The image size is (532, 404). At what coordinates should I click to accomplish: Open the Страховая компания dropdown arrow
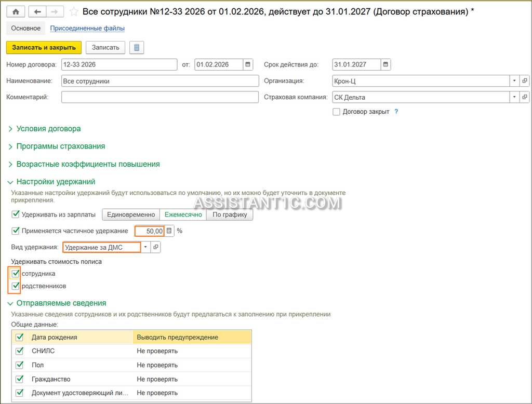pos(514,97)
